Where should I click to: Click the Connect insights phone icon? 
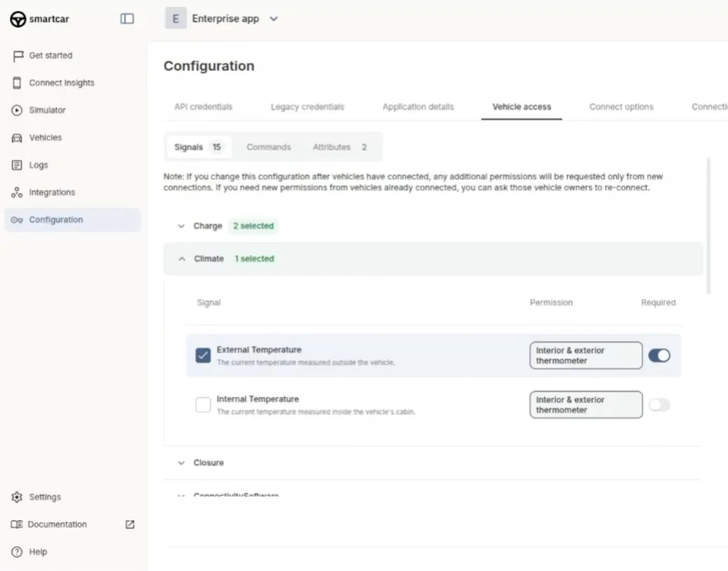coord(17,83)
